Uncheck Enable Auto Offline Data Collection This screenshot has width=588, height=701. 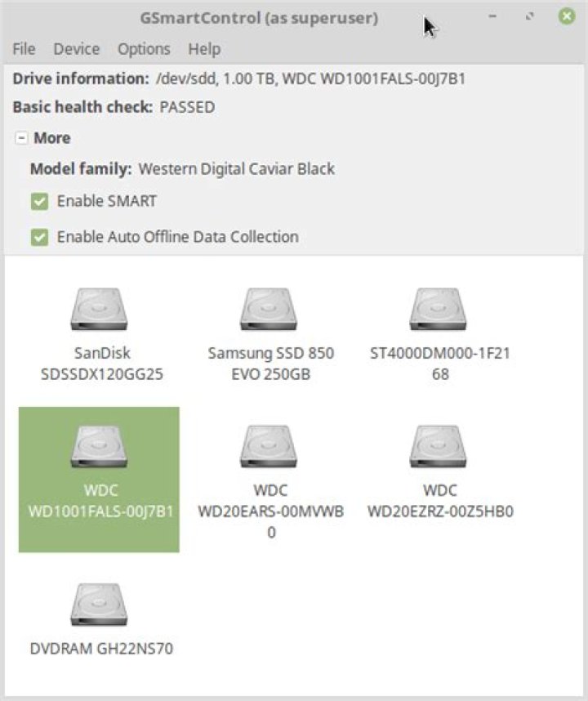(39, 237)
